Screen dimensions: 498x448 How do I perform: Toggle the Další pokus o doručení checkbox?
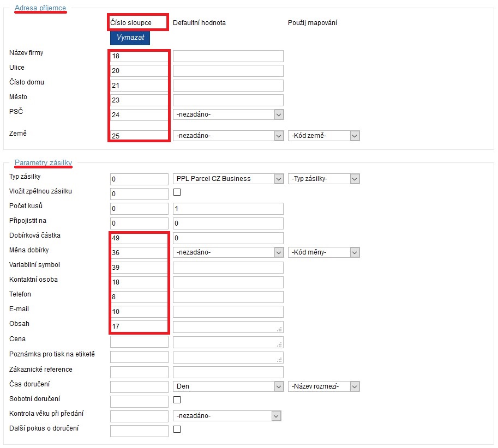pyautogui.click(x=177, y=429)
